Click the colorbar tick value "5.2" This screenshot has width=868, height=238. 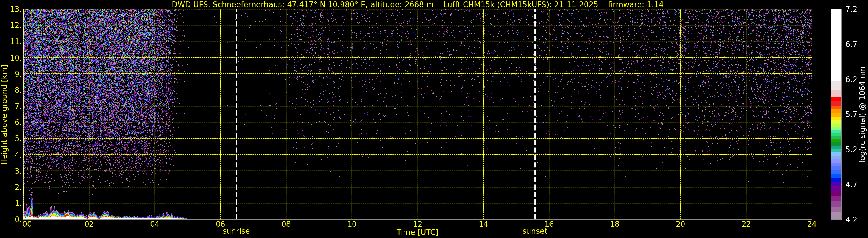point(851,149)
